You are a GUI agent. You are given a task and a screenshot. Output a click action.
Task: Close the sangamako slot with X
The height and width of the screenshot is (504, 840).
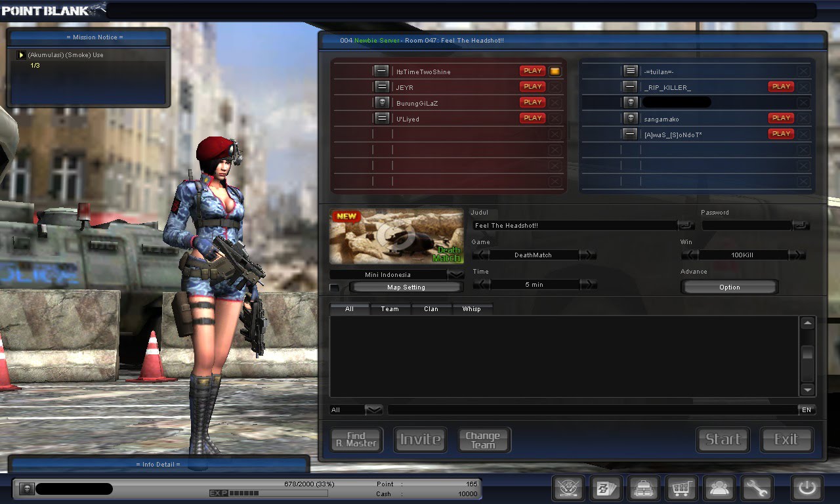click(803, 118)
